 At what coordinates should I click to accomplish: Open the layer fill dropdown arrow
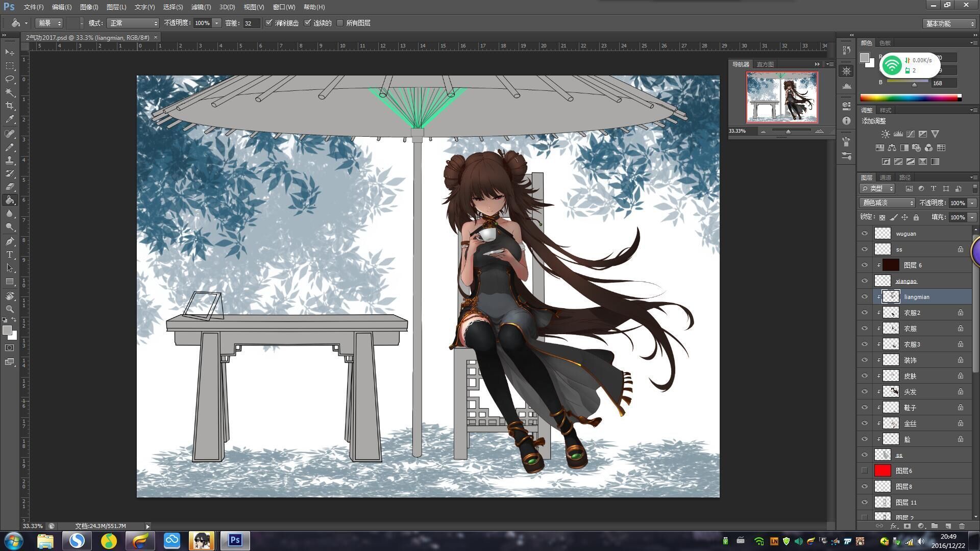coord(972,217)
